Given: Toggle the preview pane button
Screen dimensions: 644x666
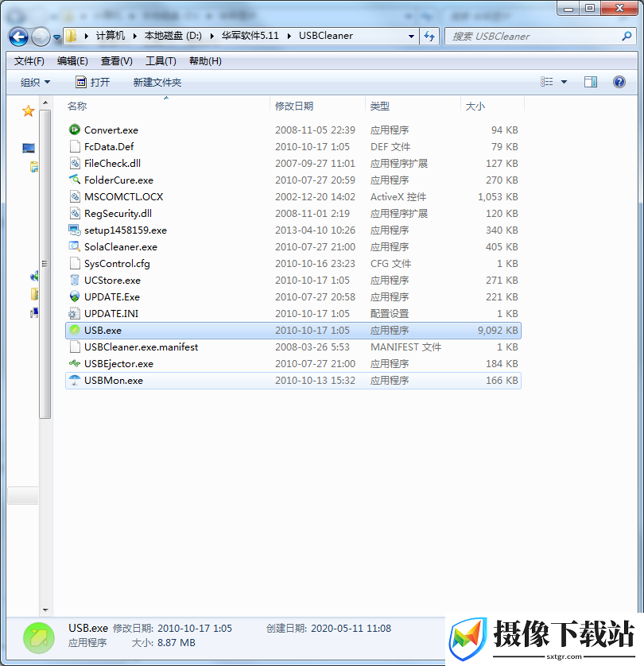Looking at the screenshot, I should tap(591, 82).
